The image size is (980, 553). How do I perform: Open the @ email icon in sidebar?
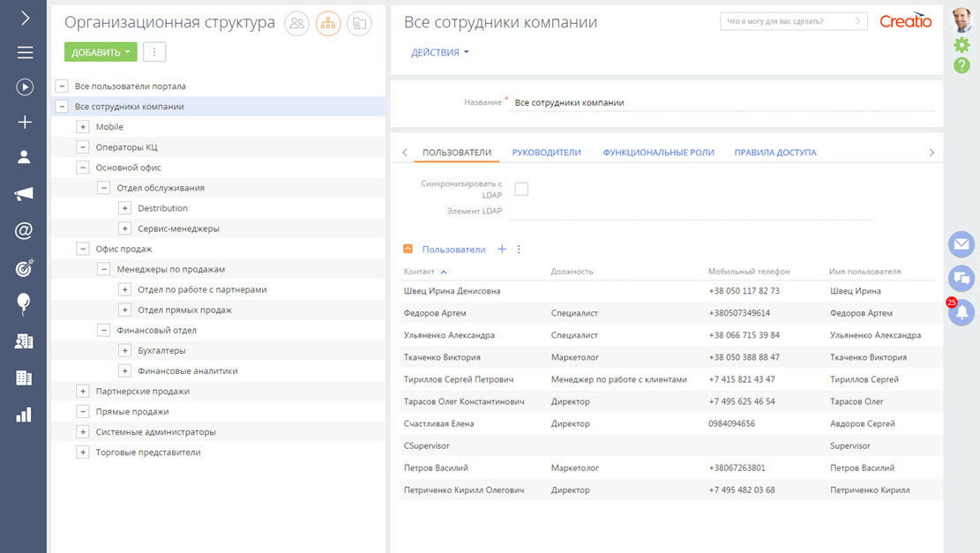coord(24,231)
